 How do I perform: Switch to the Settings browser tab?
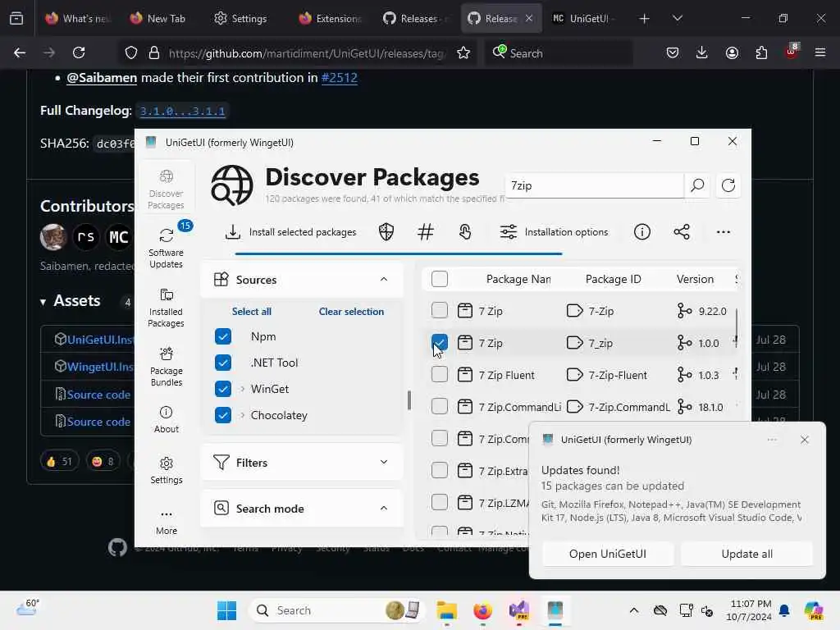tap(240, 18)
